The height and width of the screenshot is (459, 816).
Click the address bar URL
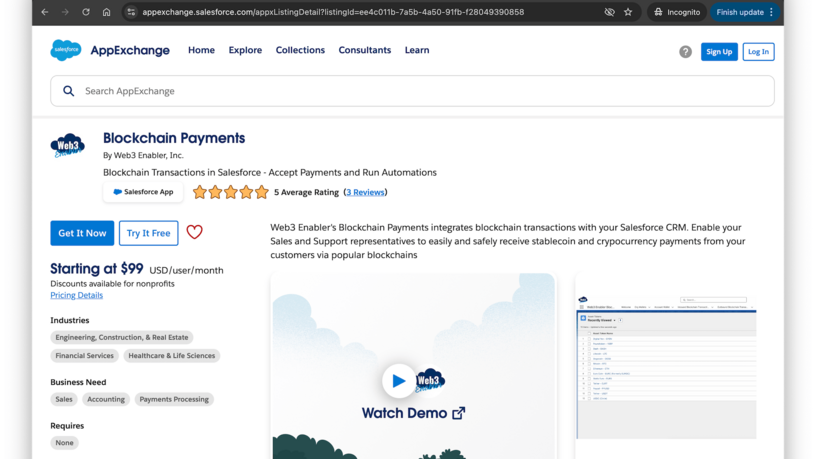[x=333, y=12]
